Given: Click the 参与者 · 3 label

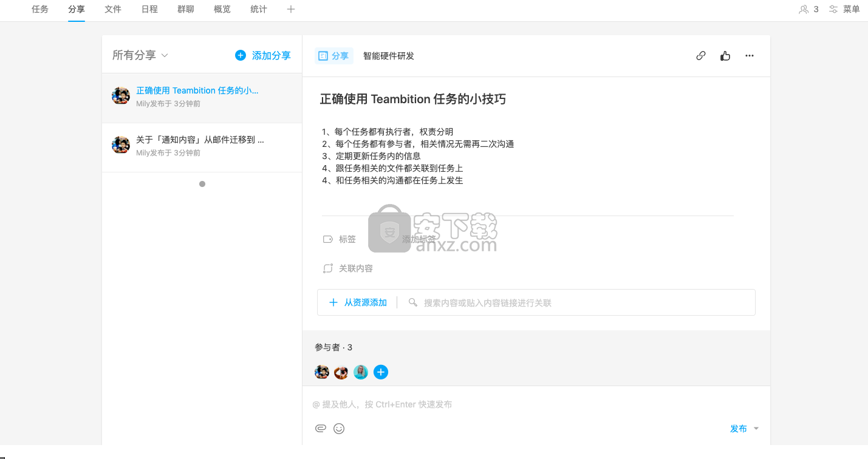Looking at the screenshot, I should click(333, 347).
